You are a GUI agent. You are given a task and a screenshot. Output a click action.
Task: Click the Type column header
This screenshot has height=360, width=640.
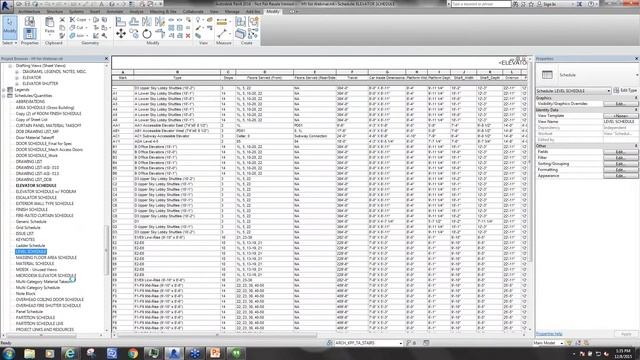177,78
